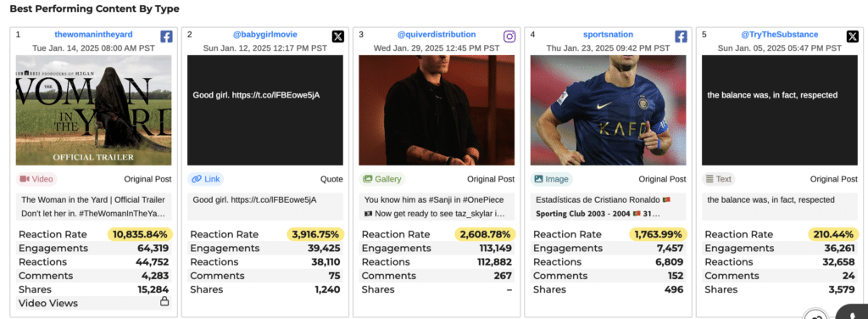868x319 pixels.
Task: Select the Gallery type badge
Action: [x=382, y=180]
